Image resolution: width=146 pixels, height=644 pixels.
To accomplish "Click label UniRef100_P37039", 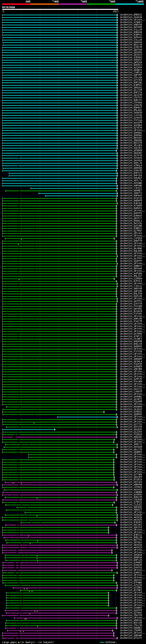I will (131, 351).
